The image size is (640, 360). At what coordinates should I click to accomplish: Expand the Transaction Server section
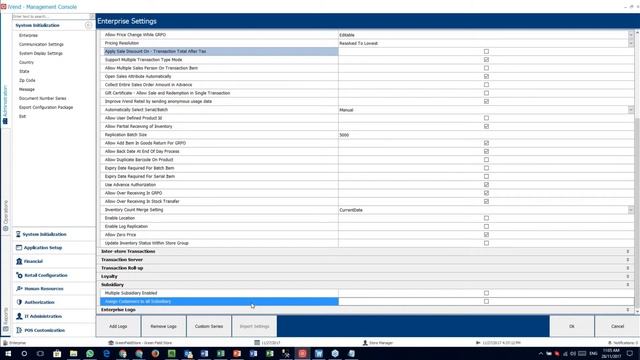pyautogui.click(x=628, y=260)
